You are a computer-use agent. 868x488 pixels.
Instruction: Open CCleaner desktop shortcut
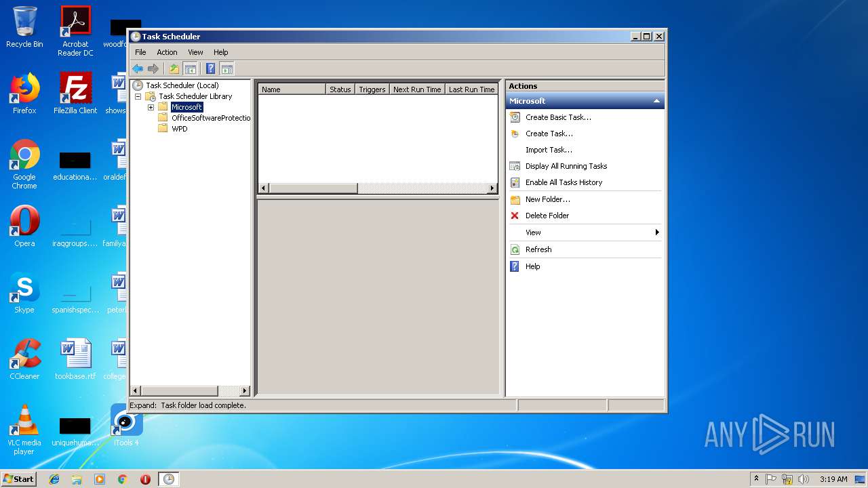(x=24, y=359)
